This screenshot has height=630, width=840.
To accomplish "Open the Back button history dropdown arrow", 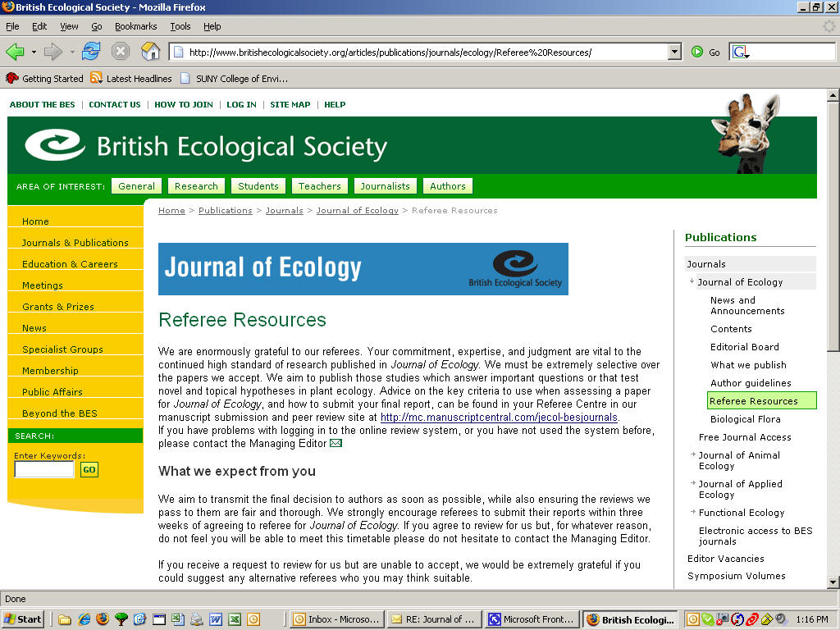I will pos(34,52).
